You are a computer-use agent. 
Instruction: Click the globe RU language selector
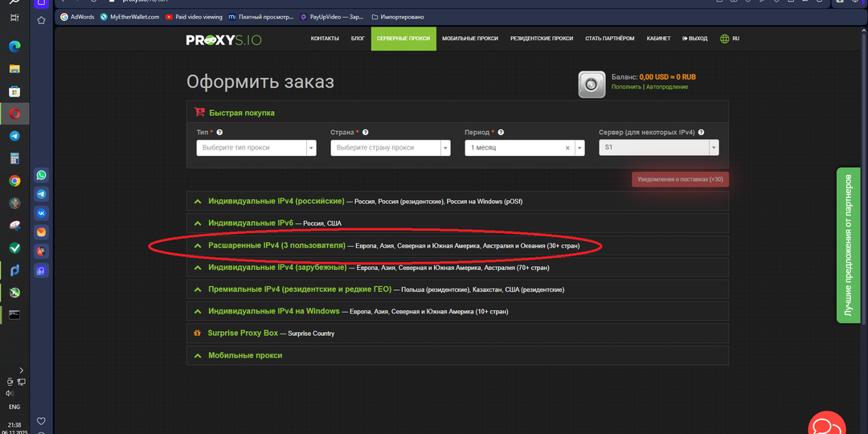click(x=730, y=39)
